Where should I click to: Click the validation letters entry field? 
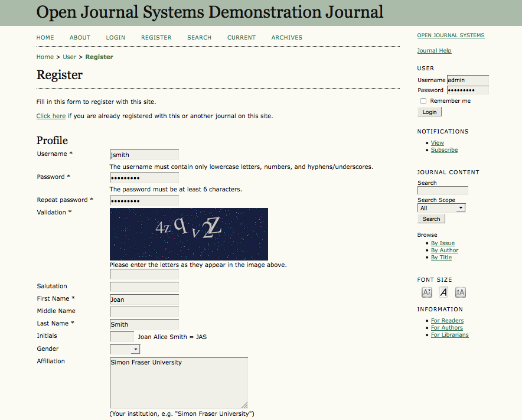tap(143, 274)
